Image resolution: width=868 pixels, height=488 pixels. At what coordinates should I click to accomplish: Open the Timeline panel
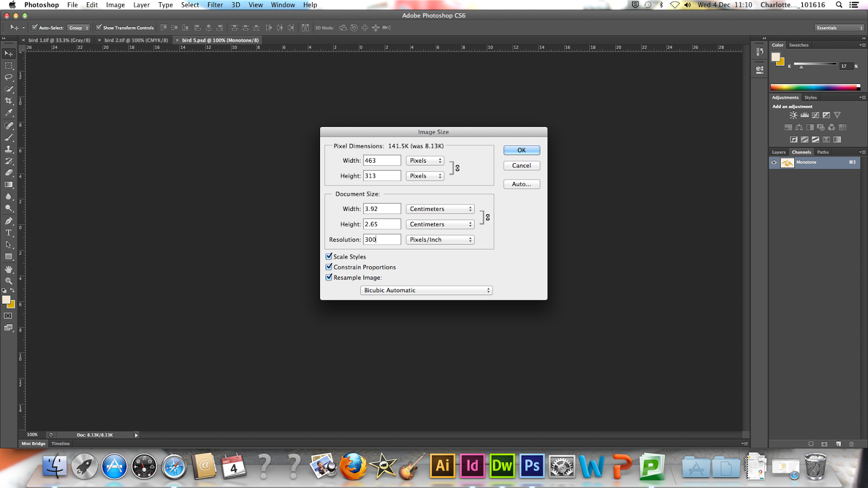pyautogui.click(x=61, y=444)
